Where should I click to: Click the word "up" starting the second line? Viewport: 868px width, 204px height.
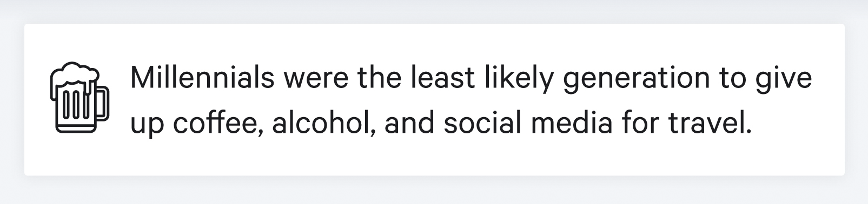tap(148, 126)
